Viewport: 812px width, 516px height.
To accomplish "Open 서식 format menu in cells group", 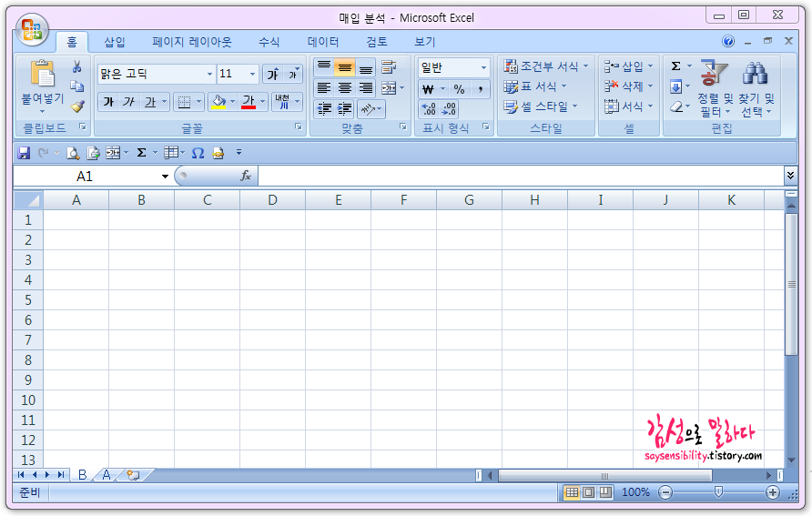I will (628, 106).
